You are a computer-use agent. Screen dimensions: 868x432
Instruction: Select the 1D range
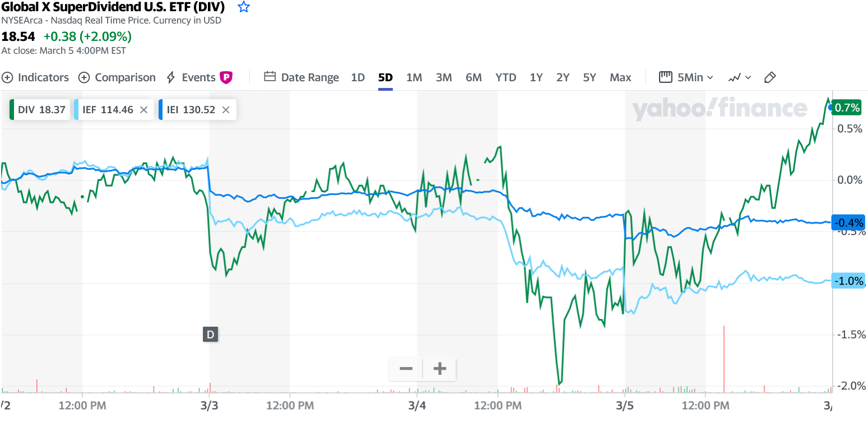click(358, 77)
